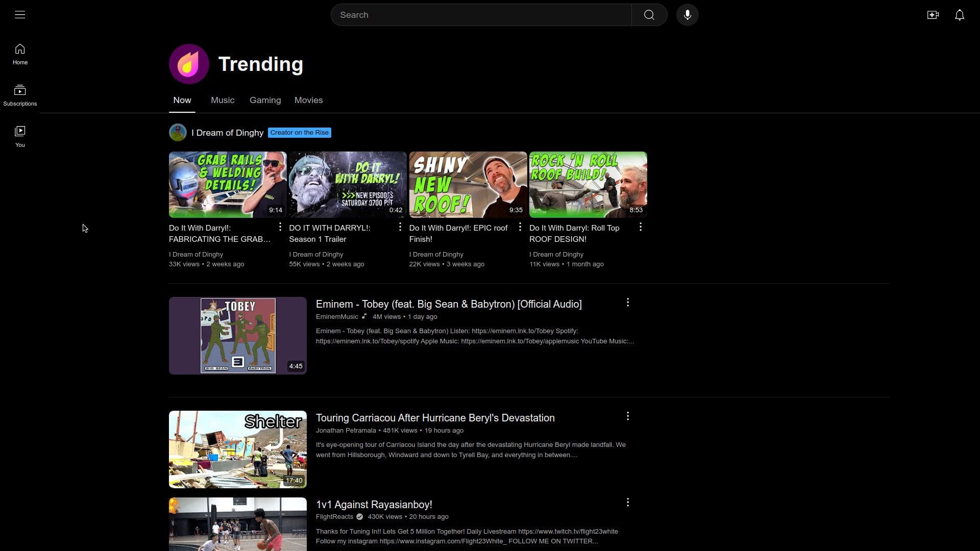
Task: Open more actions for Touring Carriacou video
Action: (x=628, y=416)
